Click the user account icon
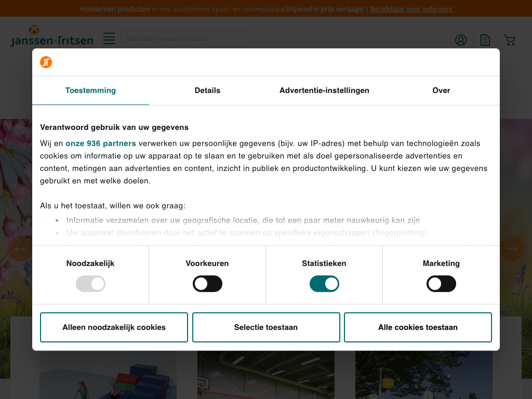532x399 pixels. point(460,40)
